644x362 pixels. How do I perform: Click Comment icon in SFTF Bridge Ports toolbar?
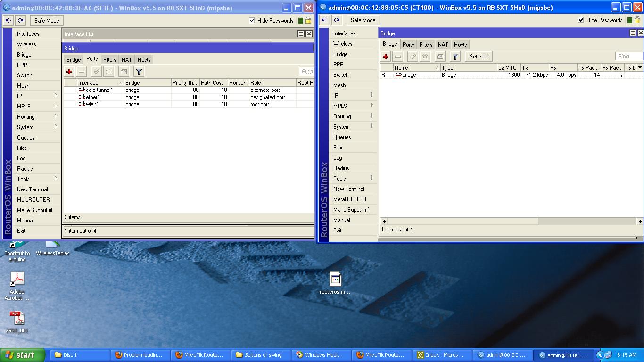124,72
